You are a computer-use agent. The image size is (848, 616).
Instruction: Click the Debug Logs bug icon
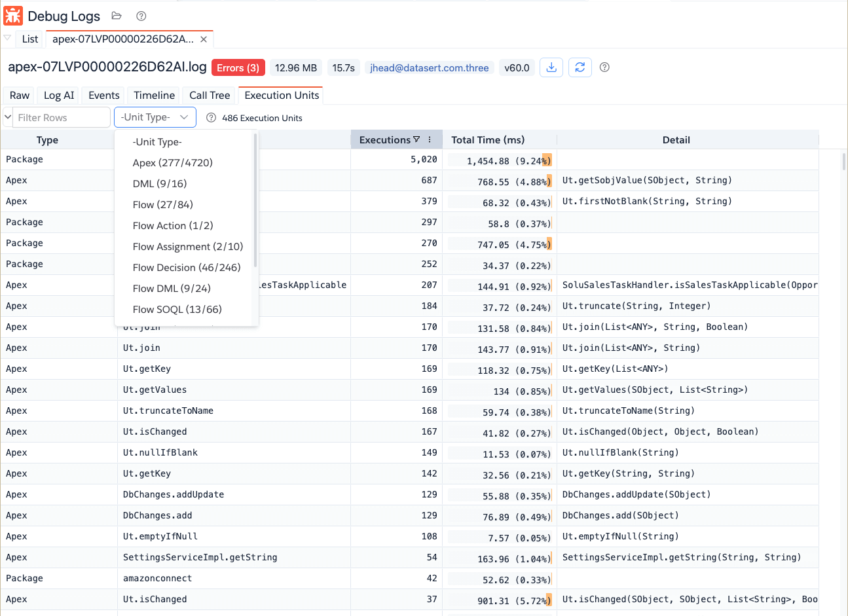click(13, 16)
